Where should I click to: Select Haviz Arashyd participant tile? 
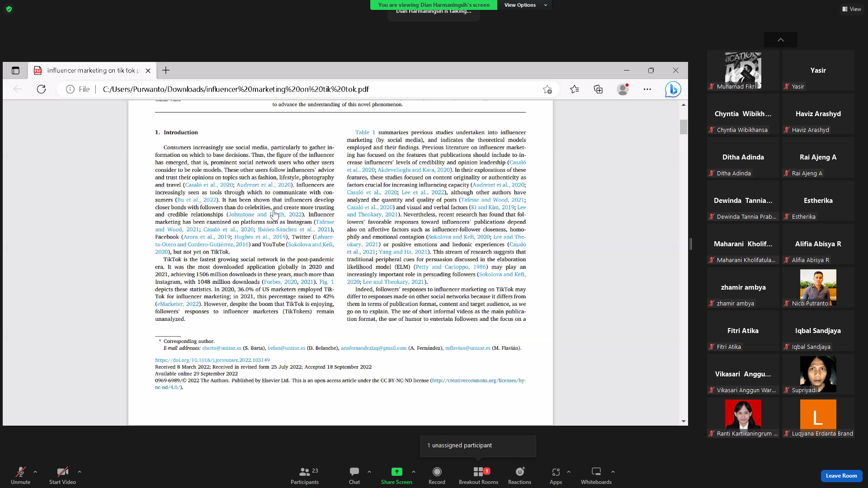click(818, 114)
